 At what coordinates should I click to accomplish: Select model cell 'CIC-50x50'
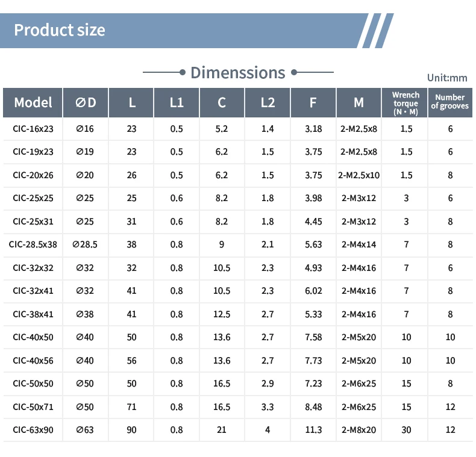[x=33, y=384]
